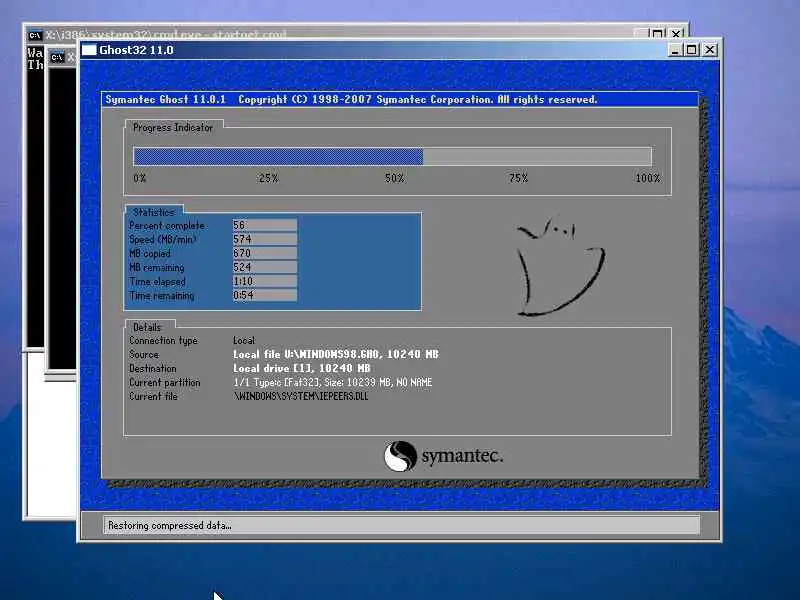Click the symantec. brand wordmark
Viewport: 800px width, 600px height.
462,456
